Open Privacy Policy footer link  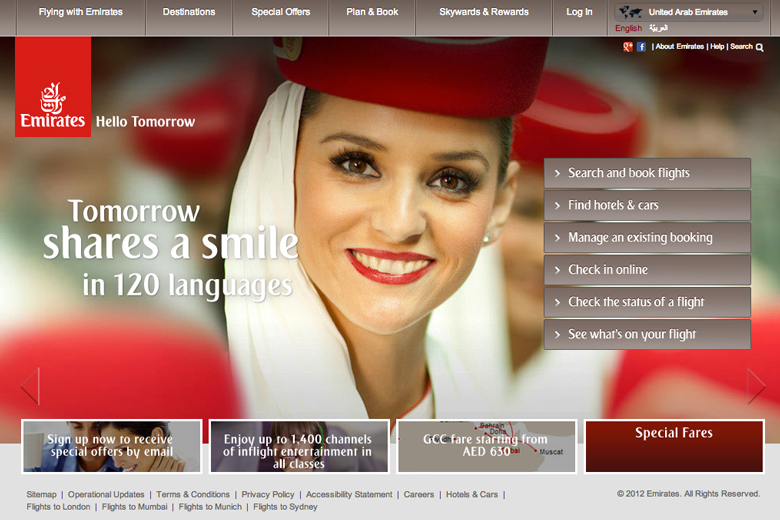pos(268,495)
